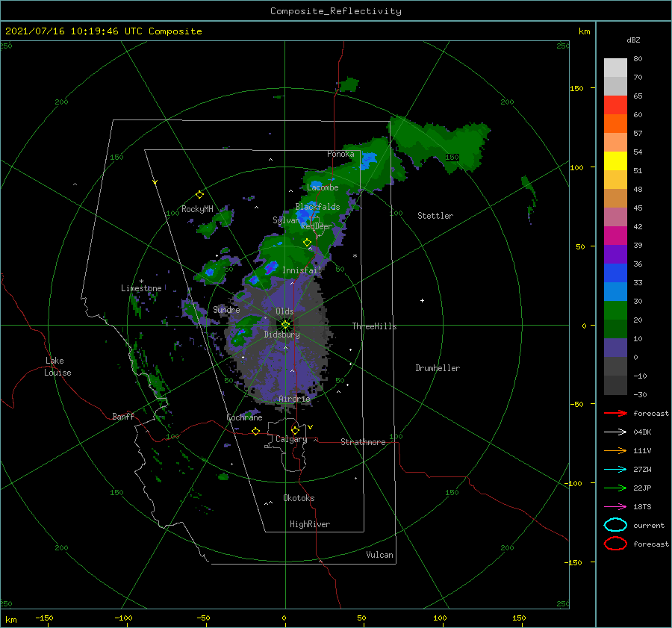Image resolution: width=672 pixels, height=628 pixels.
Task: Click the yellow diamond marker below RedDeer
Action: (307, 243)
